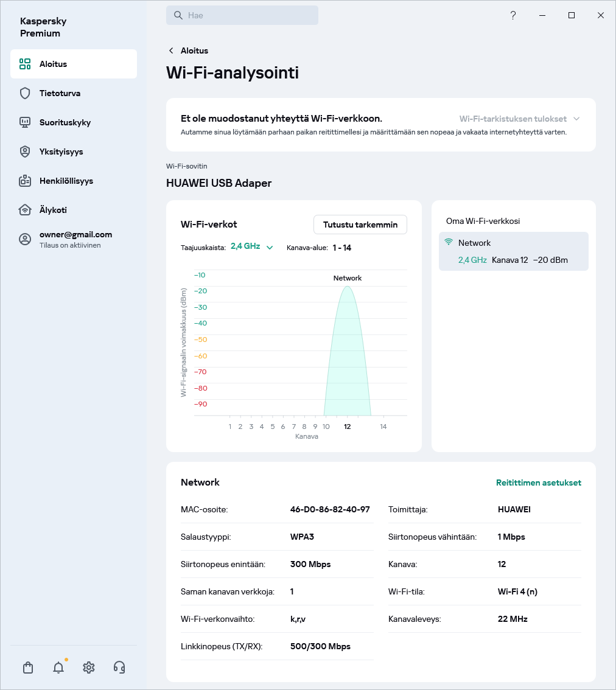616x690 pixels.
Task: Click the Hae search field
Action: pyautogui.click(x=242, y=15)
